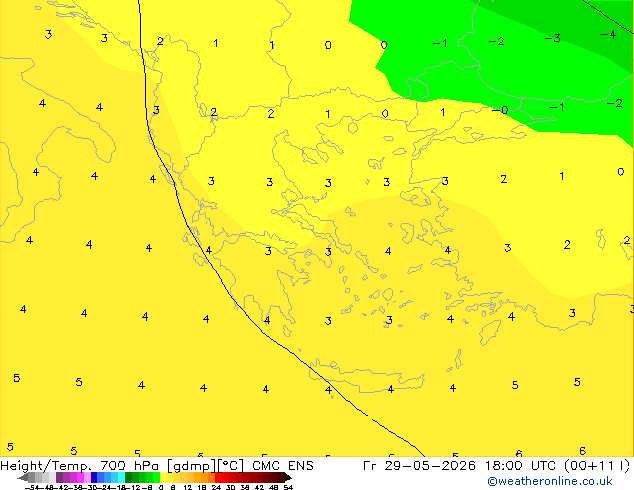Pick the dark blue legend swatch
Image resolution: width=634 pixels, height=490 pixels.
[94, 477]
